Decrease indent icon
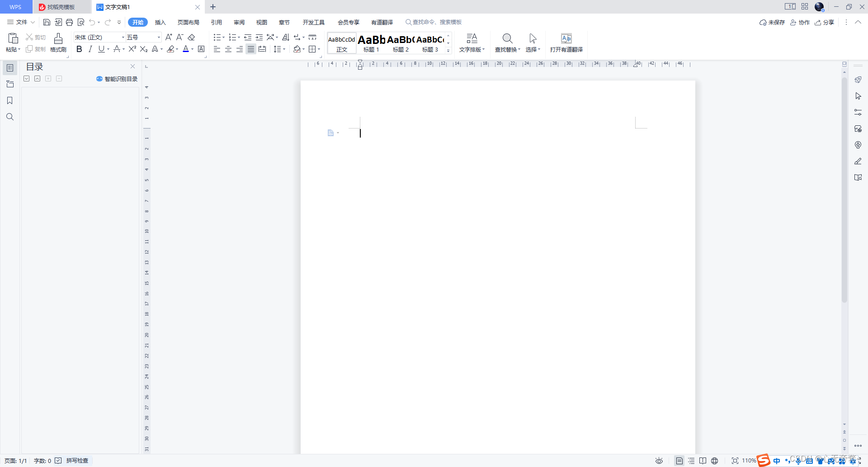Image resolution: width=868 pixels, height=467 pixels. tap(248, 37)
